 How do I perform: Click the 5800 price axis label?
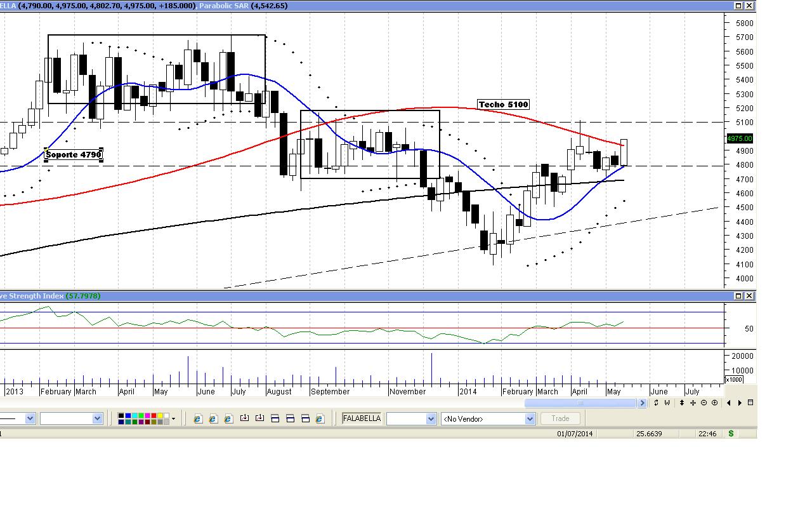point(744,23)
